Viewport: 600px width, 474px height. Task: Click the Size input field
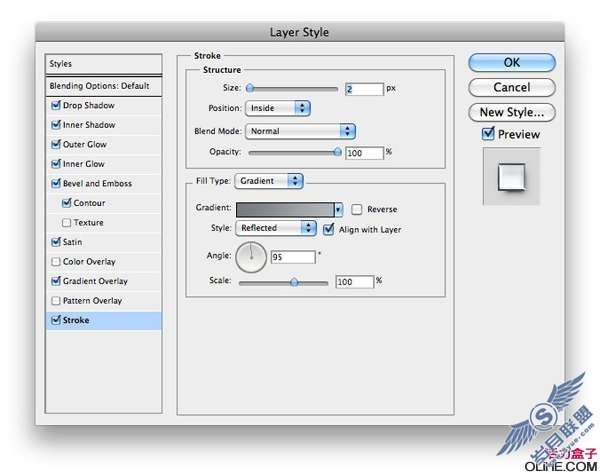tap(364, 89)
